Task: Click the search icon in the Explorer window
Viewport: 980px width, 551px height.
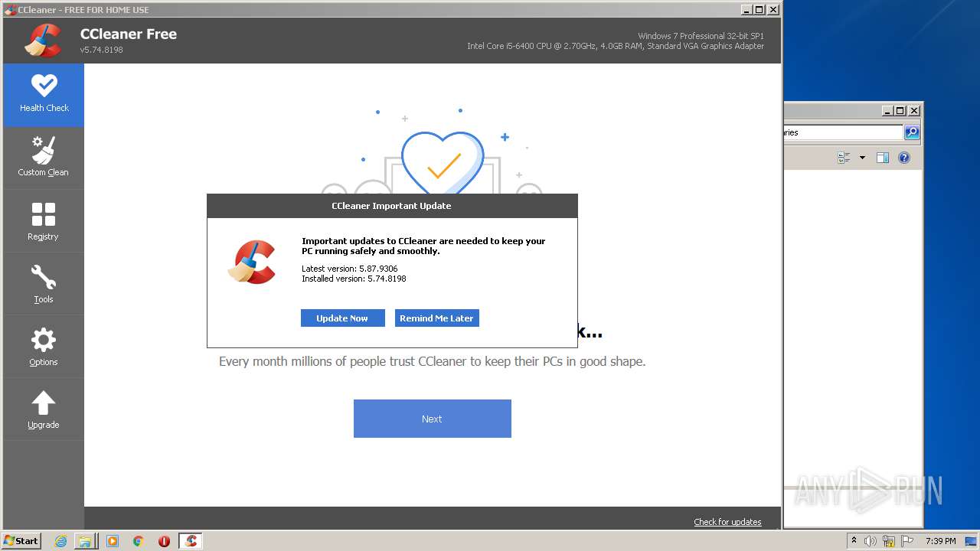Action: [912, 132]
